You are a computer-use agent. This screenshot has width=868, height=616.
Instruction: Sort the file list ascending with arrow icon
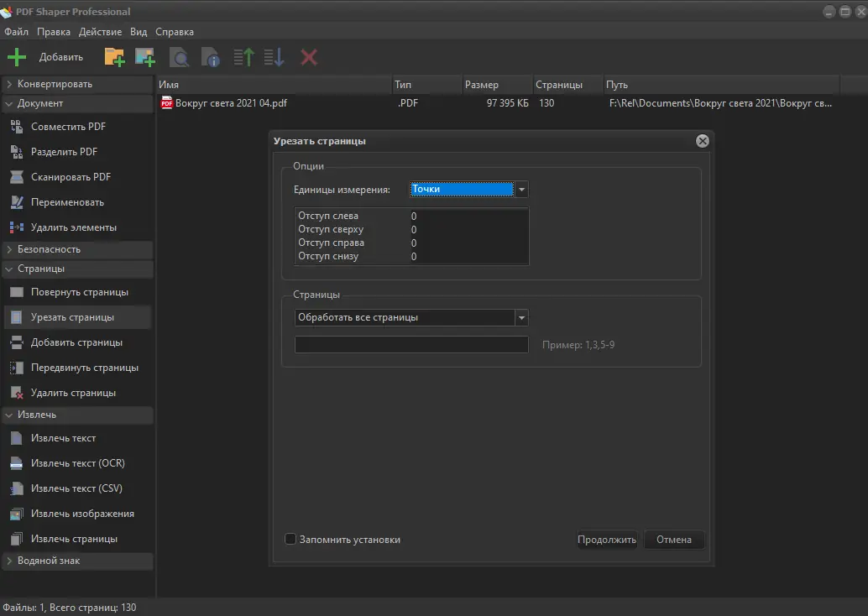point(243,56)
